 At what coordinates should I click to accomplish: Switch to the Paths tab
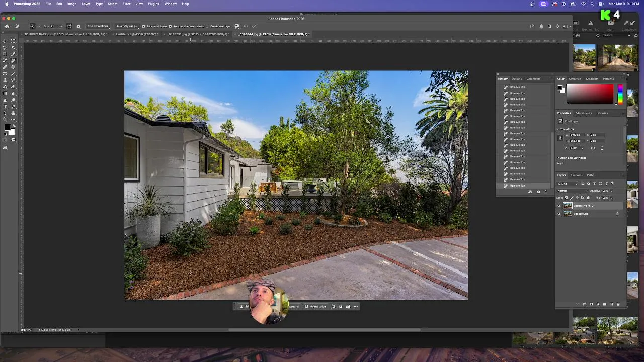pos(591,175)
